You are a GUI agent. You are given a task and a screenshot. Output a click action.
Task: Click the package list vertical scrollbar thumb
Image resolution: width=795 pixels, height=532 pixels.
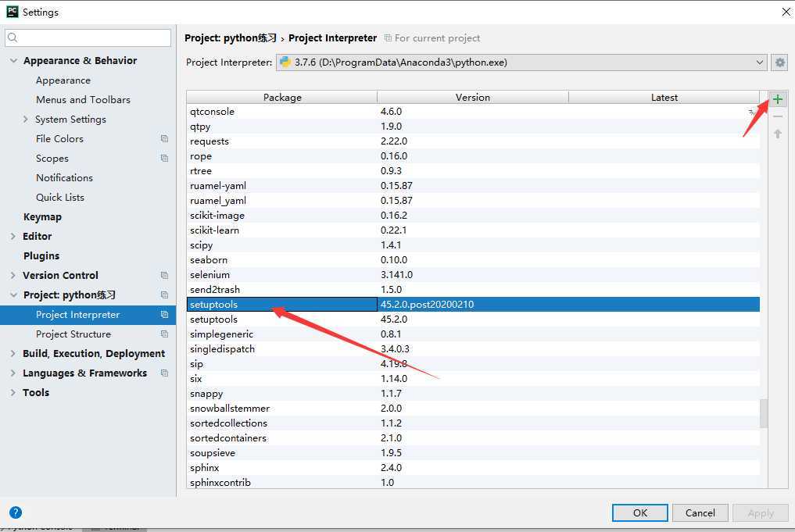(x=764, y=413)
